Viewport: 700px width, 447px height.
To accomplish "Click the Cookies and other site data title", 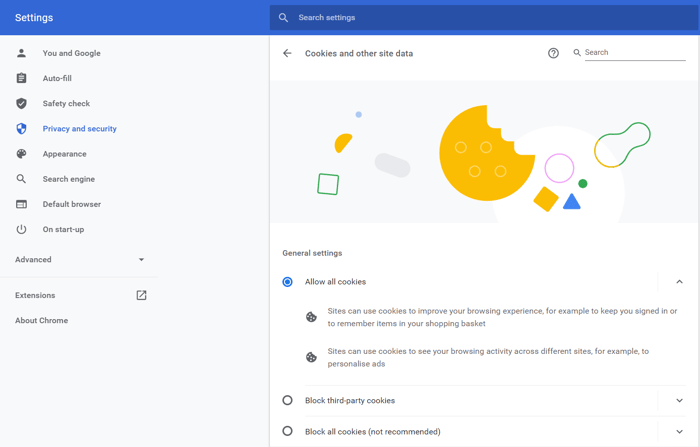I will [x=359, y=54].
